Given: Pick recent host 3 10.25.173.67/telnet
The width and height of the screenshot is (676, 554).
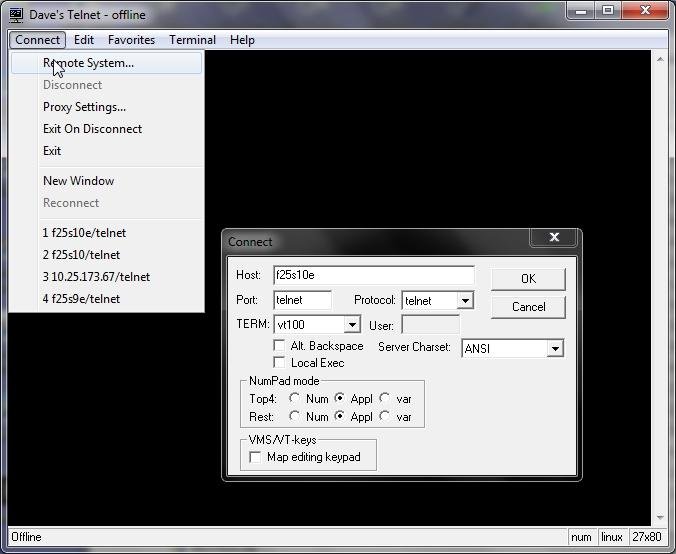Looking at the screenshot, I should click(106, 277).
